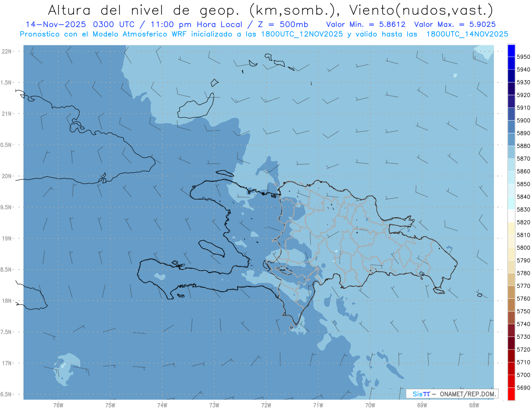The image size is (532, 411).
Task: Click the longitude label "74W"
Action: [x=162, y=405]
